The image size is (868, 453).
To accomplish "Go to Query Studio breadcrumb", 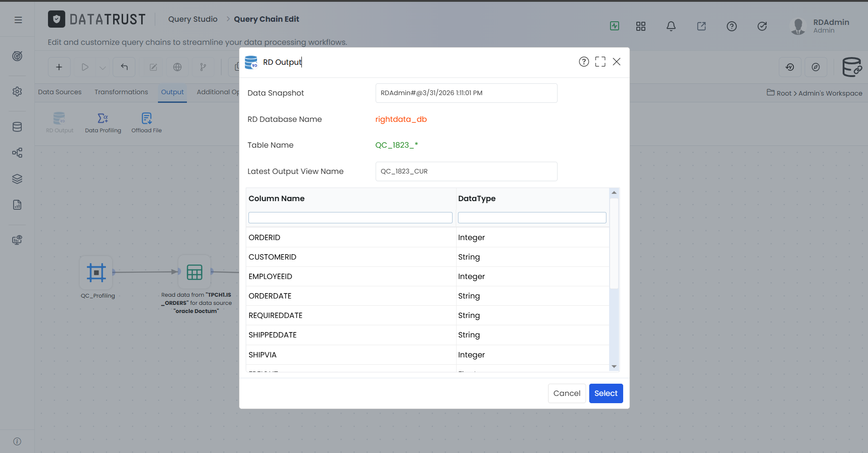I will [193, 19].
